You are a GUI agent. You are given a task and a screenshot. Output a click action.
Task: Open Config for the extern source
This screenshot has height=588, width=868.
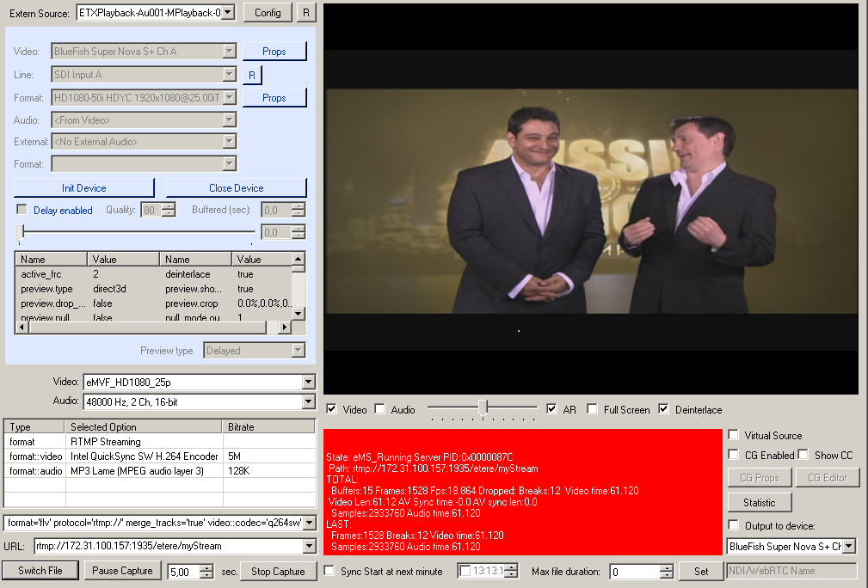pos(268,13)
